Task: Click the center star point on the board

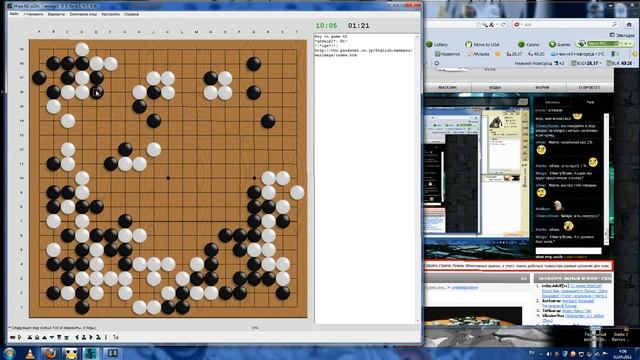Action: pyautogui.click(x=168, y=178)
